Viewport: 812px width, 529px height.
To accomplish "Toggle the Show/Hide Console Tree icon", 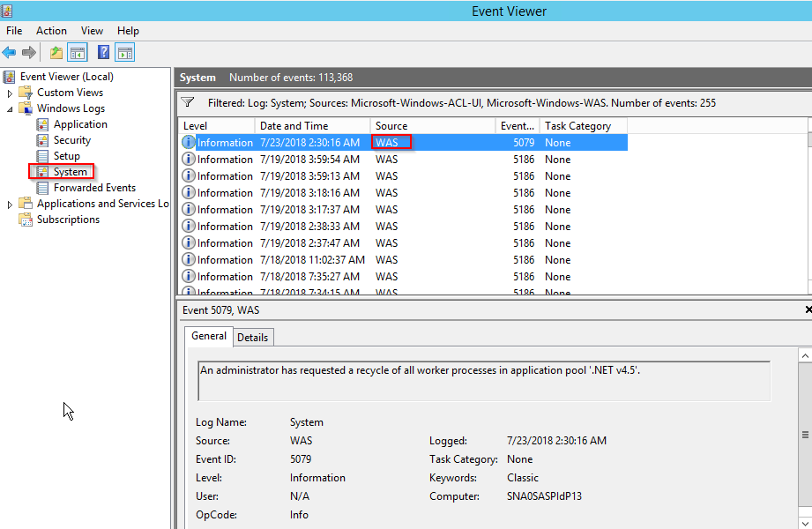I will pos(78,52).
